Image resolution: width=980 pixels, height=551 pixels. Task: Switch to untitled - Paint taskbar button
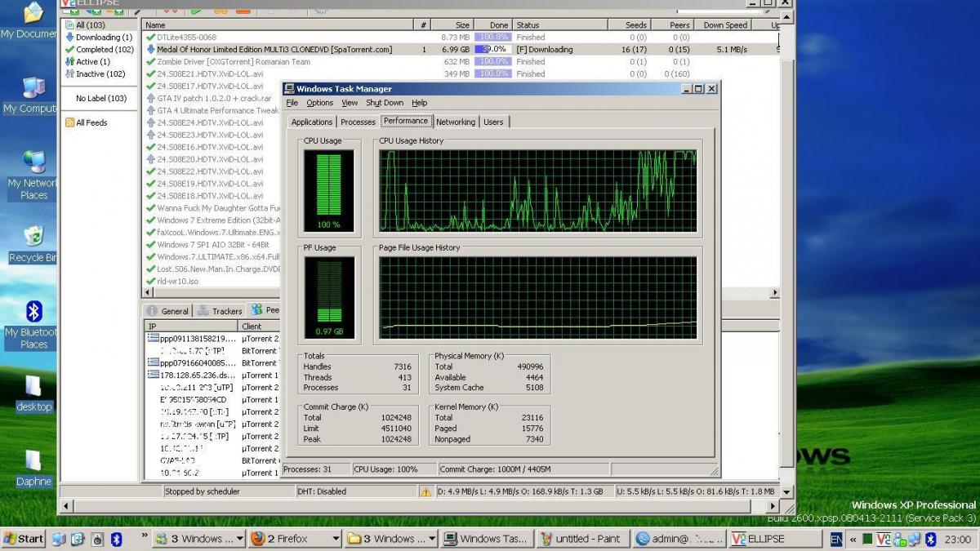583,539
